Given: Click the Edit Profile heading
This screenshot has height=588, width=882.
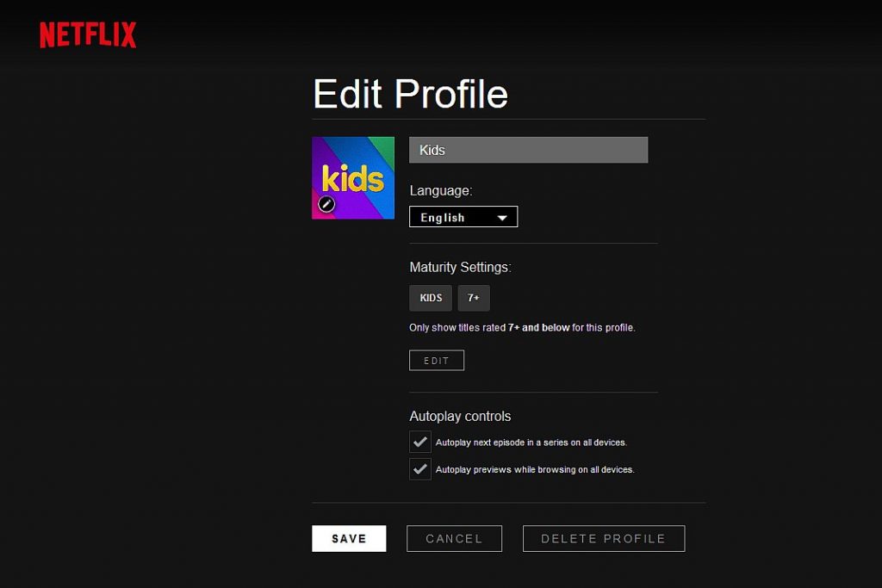Looking at the screenshot, I should tap(411, 94).
